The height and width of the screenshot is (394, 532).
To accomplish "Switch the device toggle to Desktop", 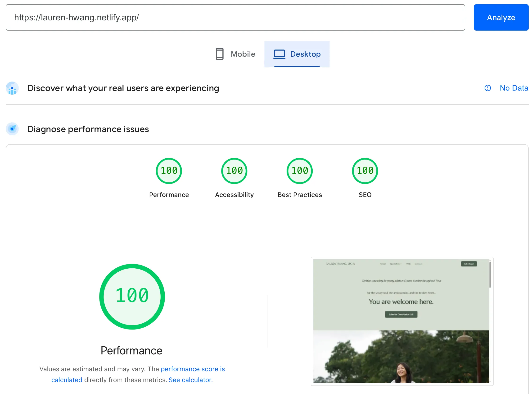I will [297, 54].
